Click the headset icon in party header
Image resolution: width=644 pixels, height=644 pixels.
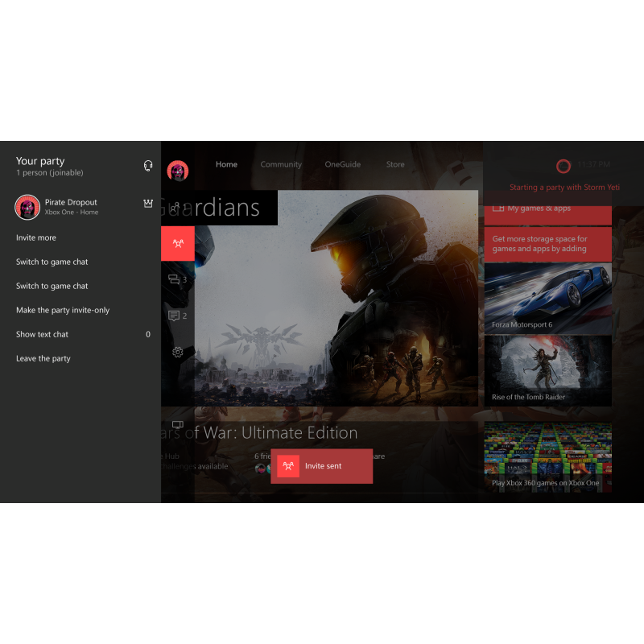tap(148, 166)
